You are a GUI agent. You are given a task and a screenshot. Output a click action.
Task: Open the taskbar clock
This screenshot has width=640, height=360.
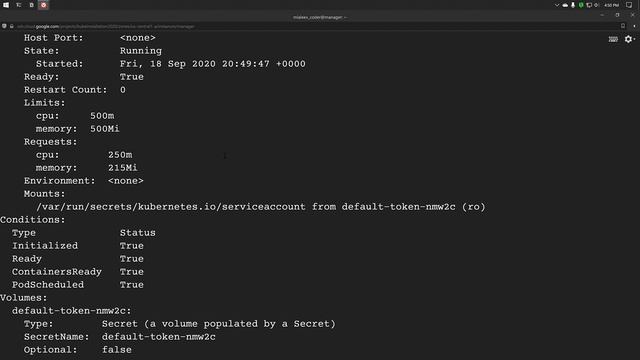coord(611,5)
